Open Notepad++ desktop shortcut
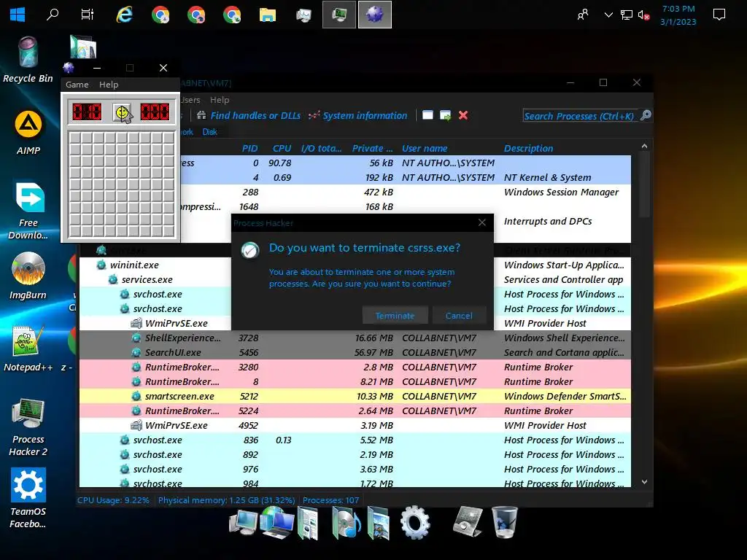Image resolution: width=747 pixels, height=560 pixels. coord(28,349)
